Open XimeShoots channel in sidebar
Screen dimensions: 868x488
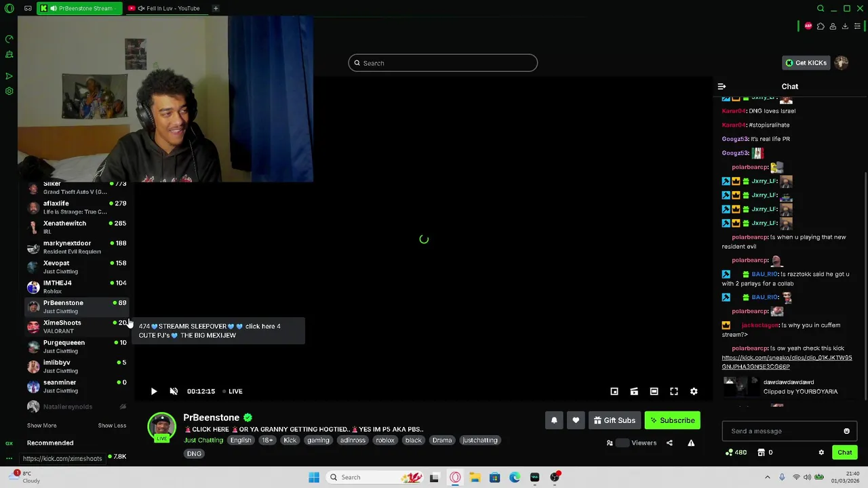pos(77,327)
